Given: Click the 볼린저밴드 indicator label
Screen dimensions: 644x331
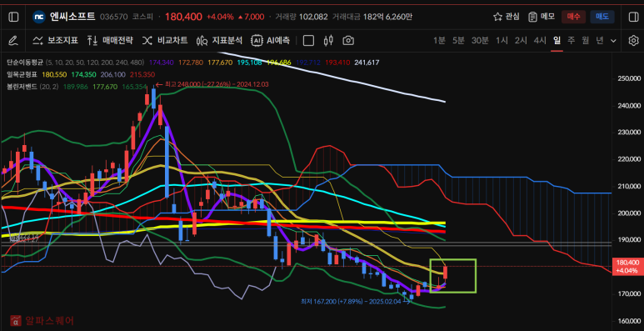Looking at the screenshot, I should (22, 87).
